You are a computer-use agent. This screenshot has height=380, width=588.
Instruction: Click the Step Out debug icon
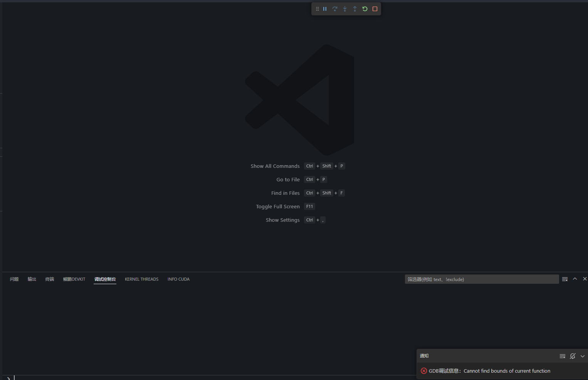pos(355,9)
